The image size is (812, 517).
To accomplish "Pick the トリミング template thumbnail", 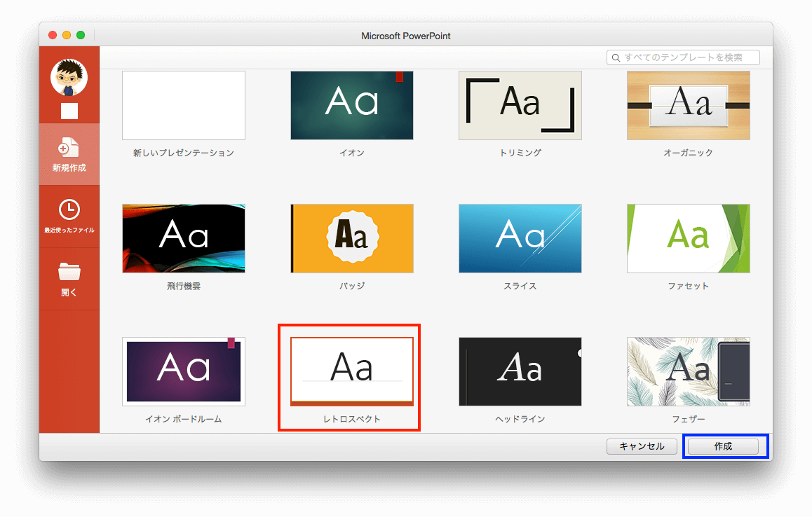I will pos(520,105).
